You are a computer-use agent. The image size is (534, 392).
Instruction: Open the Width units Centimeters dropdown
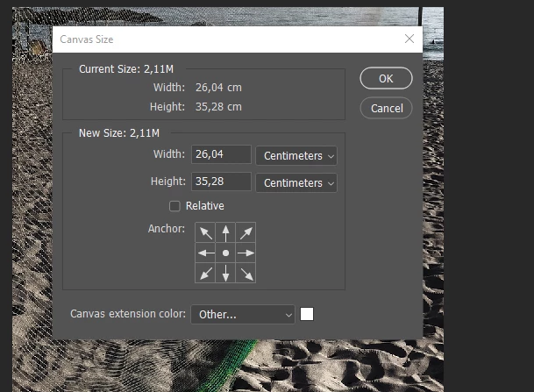point(296,156)
